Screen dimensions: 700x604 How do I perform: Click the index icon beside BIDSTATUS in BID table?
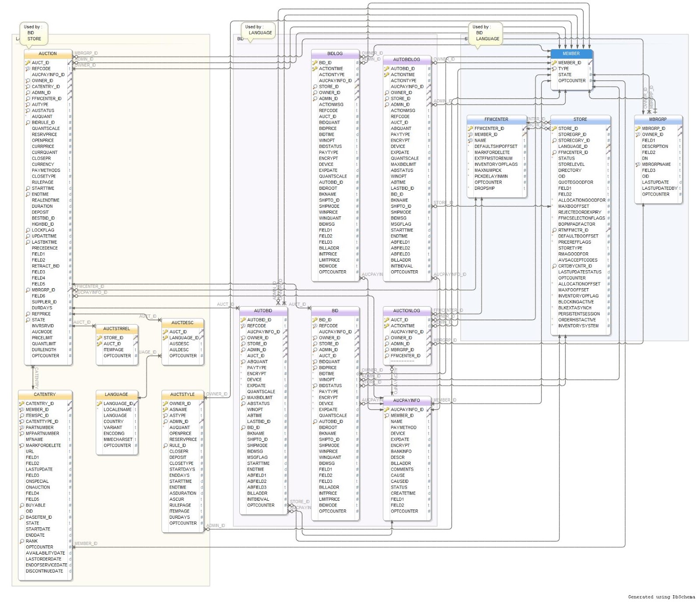315,386
